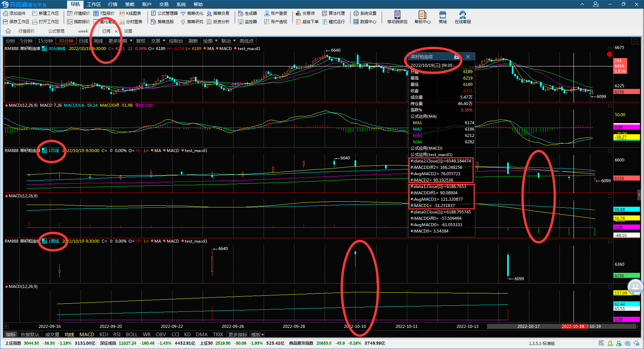This screenshot has width=644, height=349.
Task: Open 系统设置 gear icon
Action: [x=356, y=13]
